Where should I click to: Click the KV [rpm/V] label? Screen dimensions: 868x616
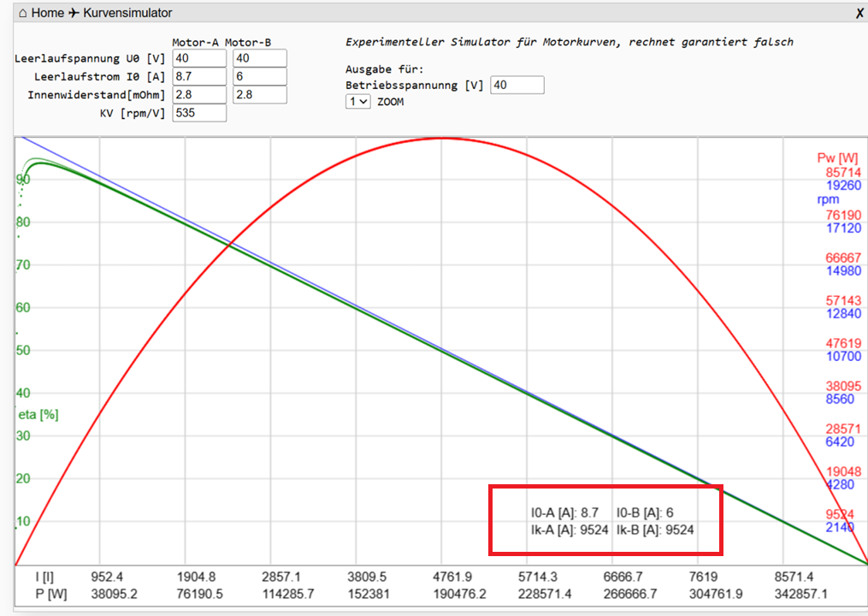coord(133,113)
